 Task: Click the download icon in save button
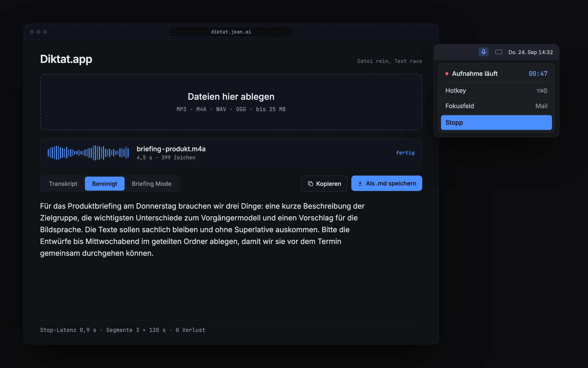coord(360,183)
